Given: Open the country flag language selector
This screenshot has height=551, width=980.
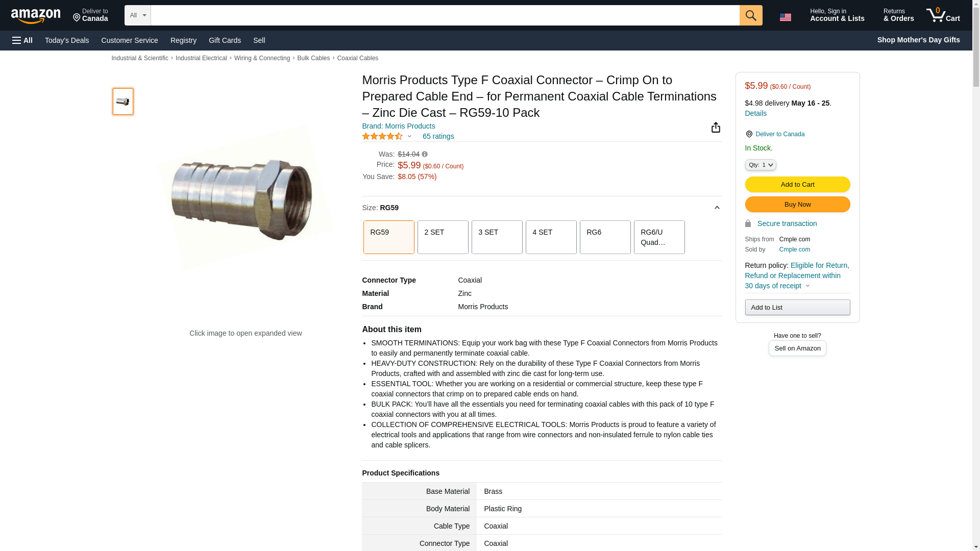Looking at the screenshot, I should tap(786, 17).
